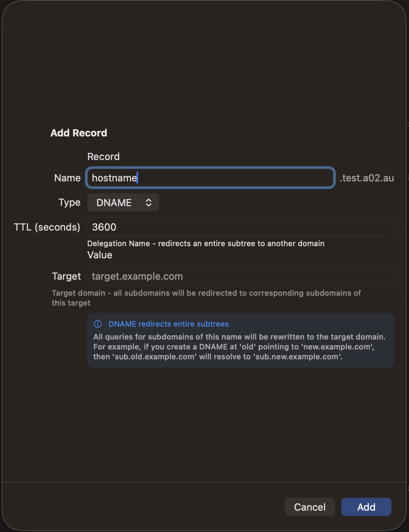Click the 'Value' section label
This screenshot has width=409, height=532.
pyautogui.click(x=100, y=255)
